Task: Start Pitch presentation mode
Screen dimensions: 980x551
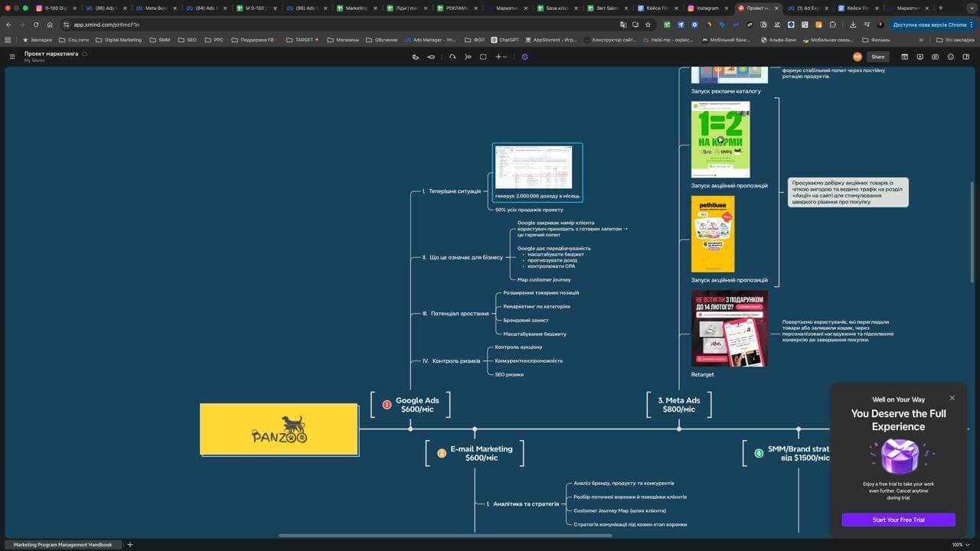Action: pos(920,57)
